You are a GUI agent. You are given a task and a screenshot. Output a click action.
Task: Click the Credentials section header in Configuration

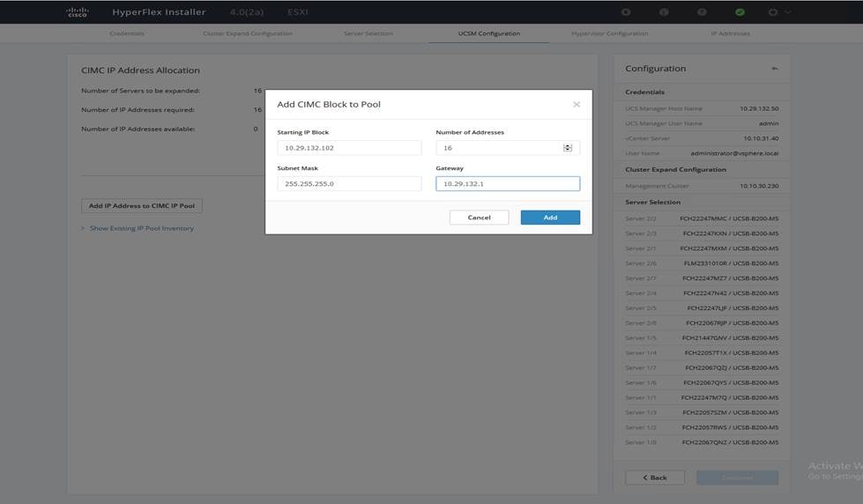(x=644, y=93)
